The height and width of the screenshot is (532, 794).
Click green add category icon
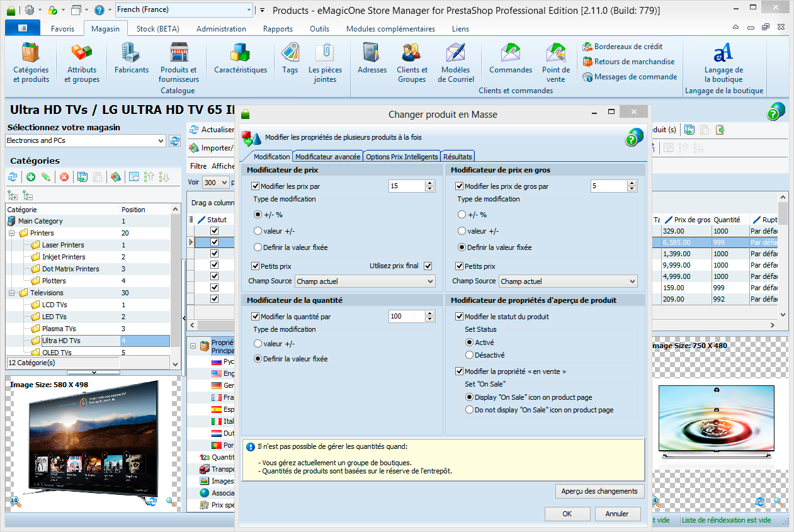(31, 178)
